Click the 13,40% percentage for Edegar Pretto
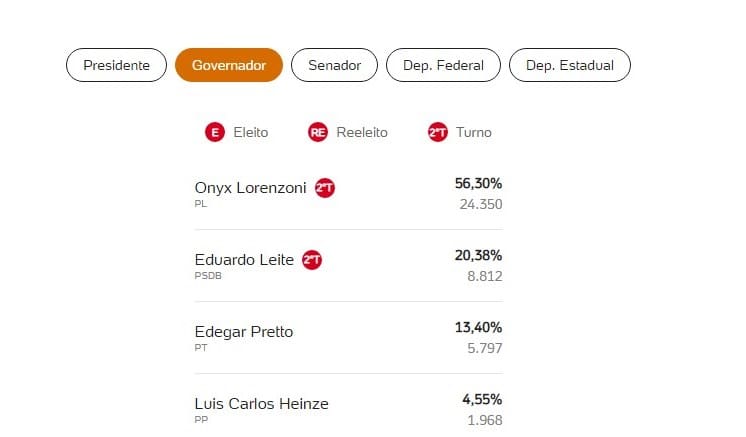Viewport: 746px width, 437px height. click(x=478, y=328)
